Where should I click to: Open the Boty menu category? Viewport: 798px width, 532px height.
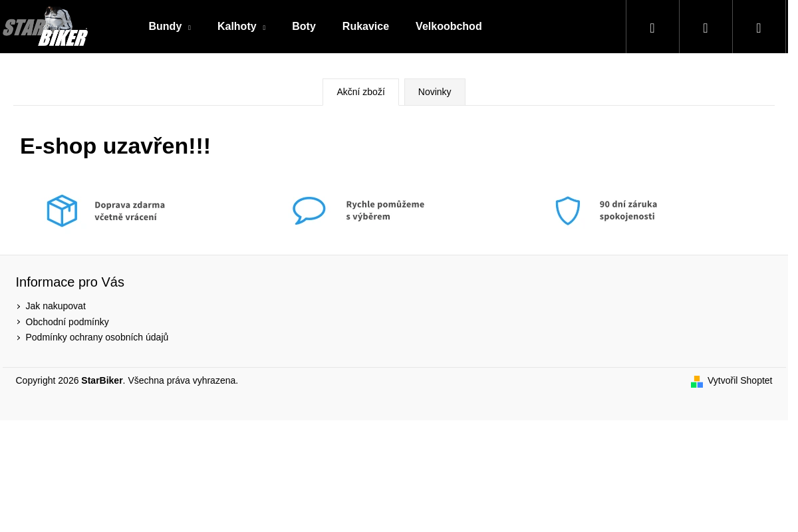tap(303, 27)
